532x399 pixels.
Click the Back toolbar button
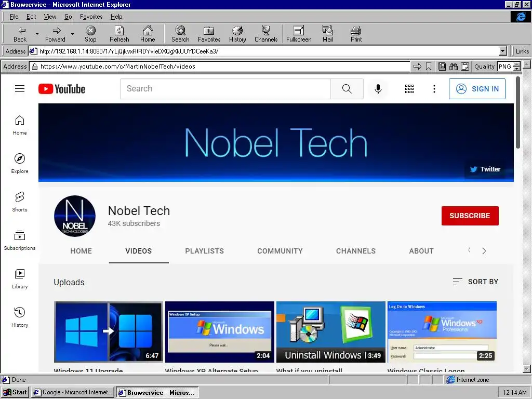[x=20, y=34]
